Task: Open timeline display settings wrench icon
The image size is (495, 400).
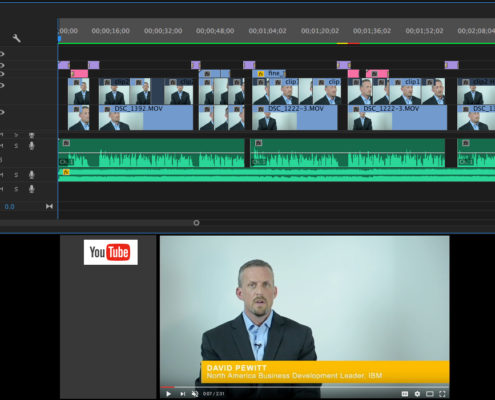Action: click(16, 38)
